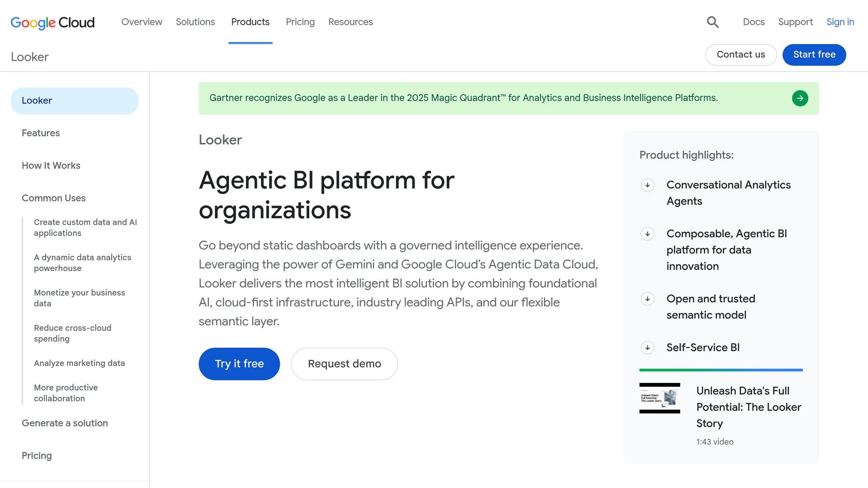
Task: Go to Pricing in the left sidebar
Action: tap(37, 456)
